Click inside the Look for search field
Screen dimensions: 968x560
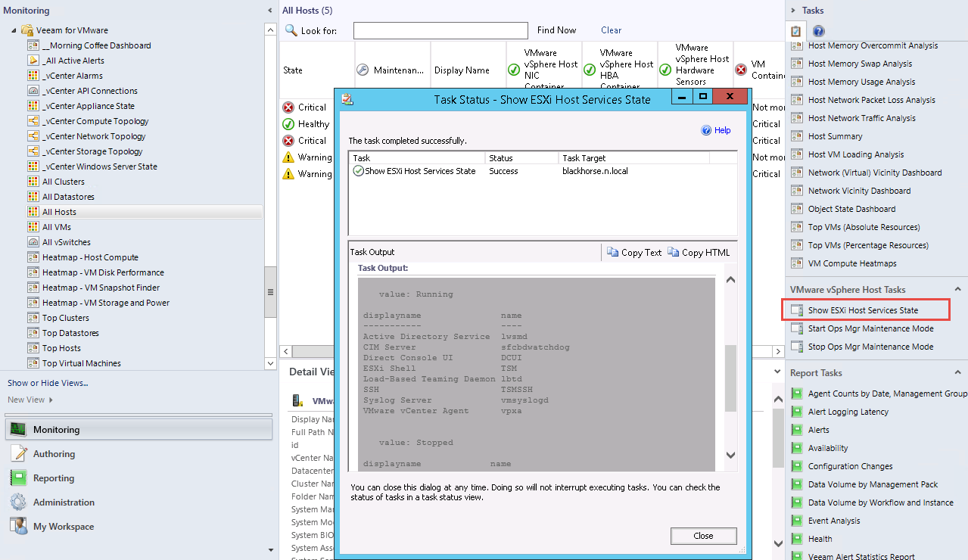point(440,30)
